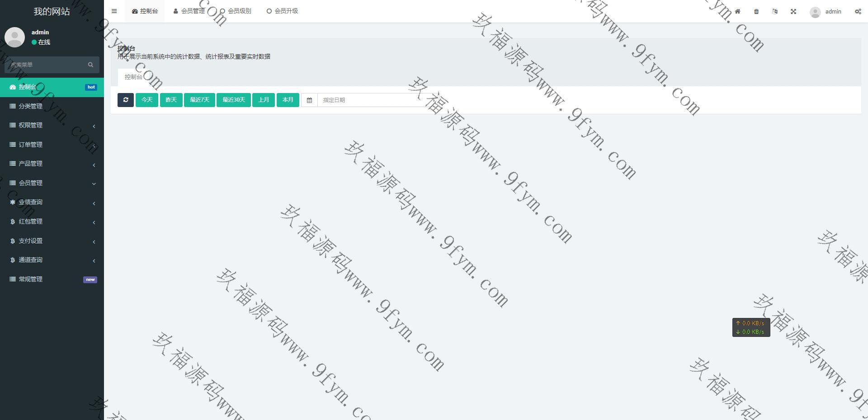Click the language switch icon
This screenshot has width=868, height=420.
775,11
